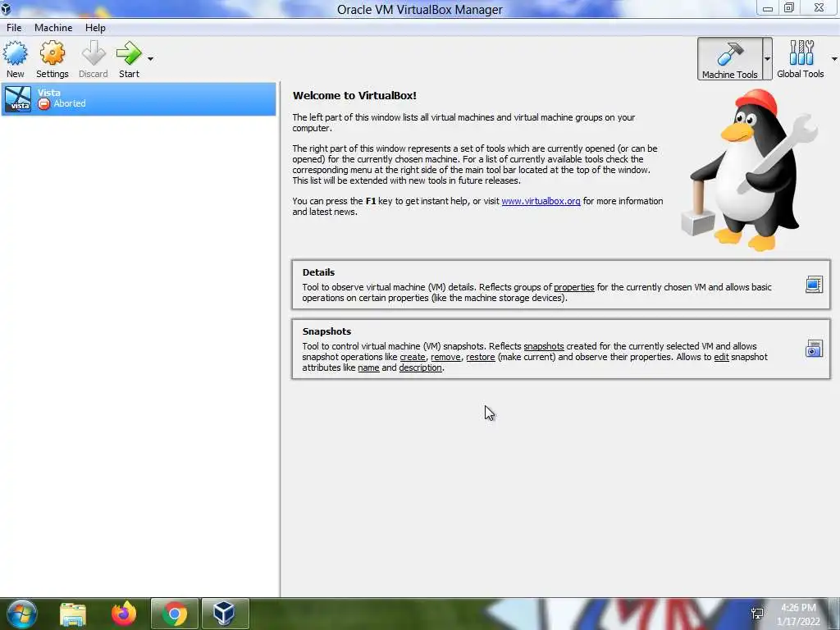
Task: Open Snapshots tool via camera icon
Action: pyautogui.click(x=814, y=349)
